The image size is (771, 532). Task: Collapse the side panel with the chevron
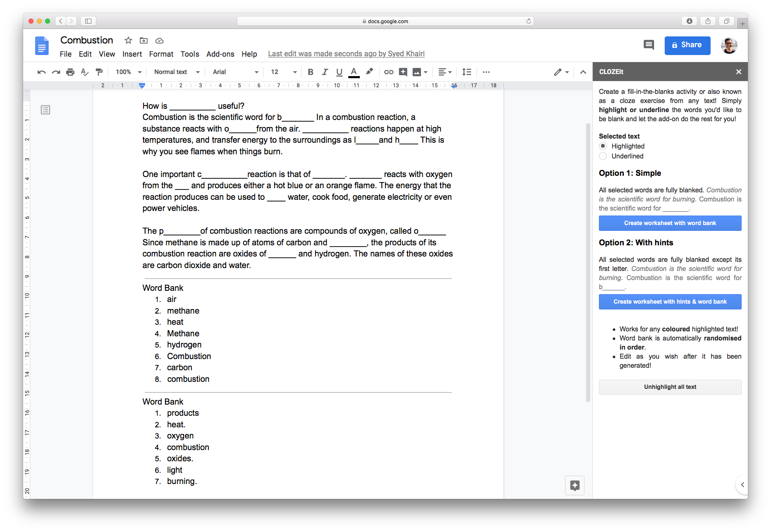742,484
